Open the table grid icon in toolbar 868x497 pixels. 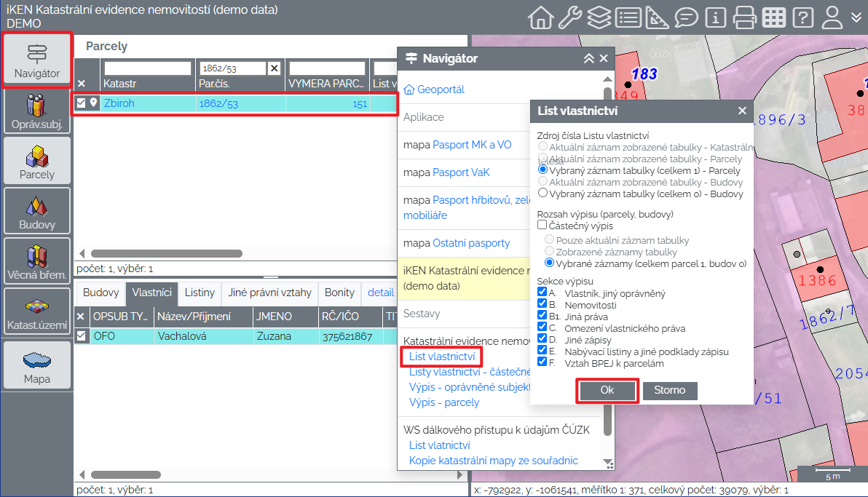(x=774, y=17)
